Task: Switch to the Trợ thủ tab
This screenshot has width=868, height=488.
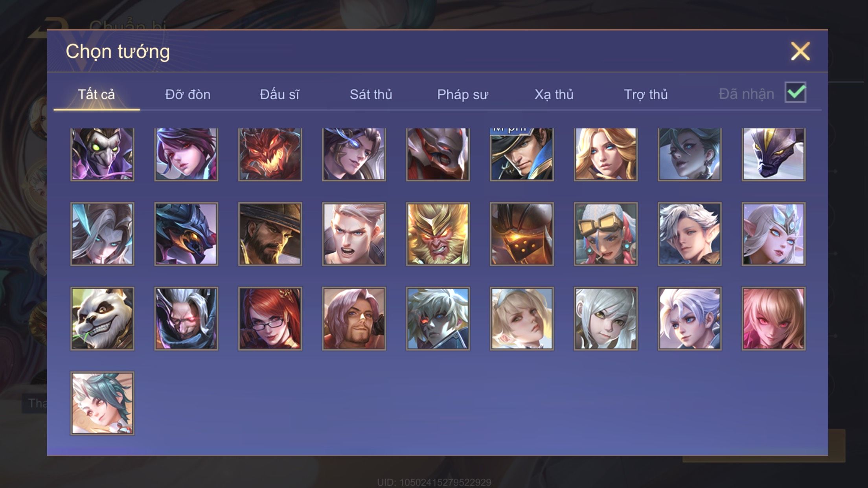Action: click(646, 94)
